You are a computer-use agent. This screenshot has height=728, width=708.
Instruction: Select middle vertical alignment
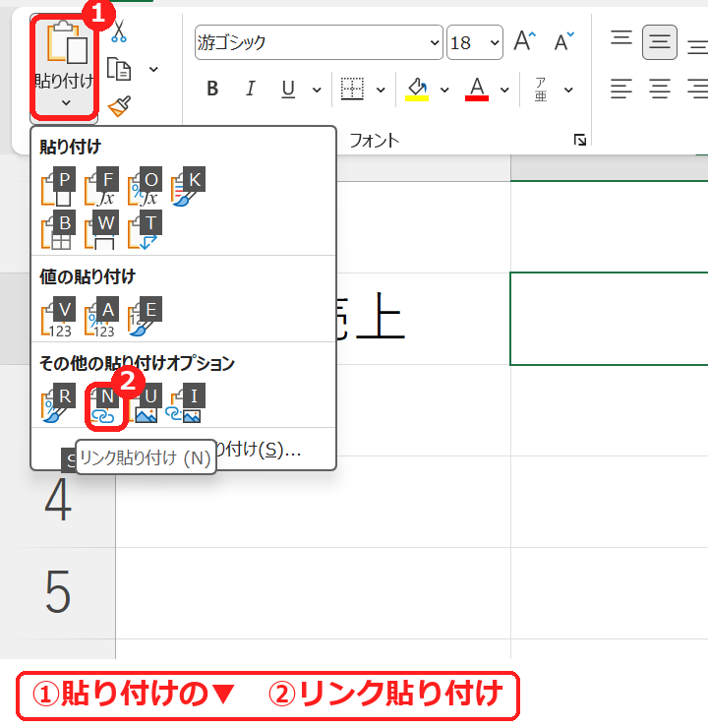coord(659,42)
